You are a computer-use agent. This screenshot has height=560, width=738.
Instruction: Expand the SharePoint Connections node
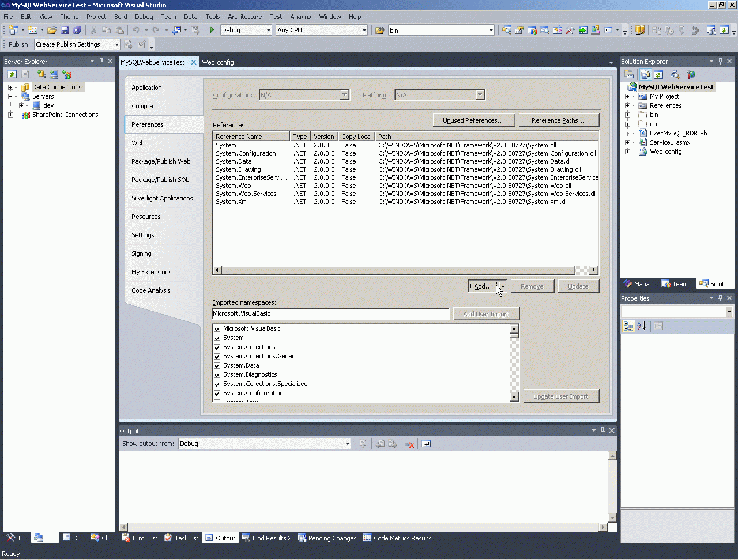[10, 115]
